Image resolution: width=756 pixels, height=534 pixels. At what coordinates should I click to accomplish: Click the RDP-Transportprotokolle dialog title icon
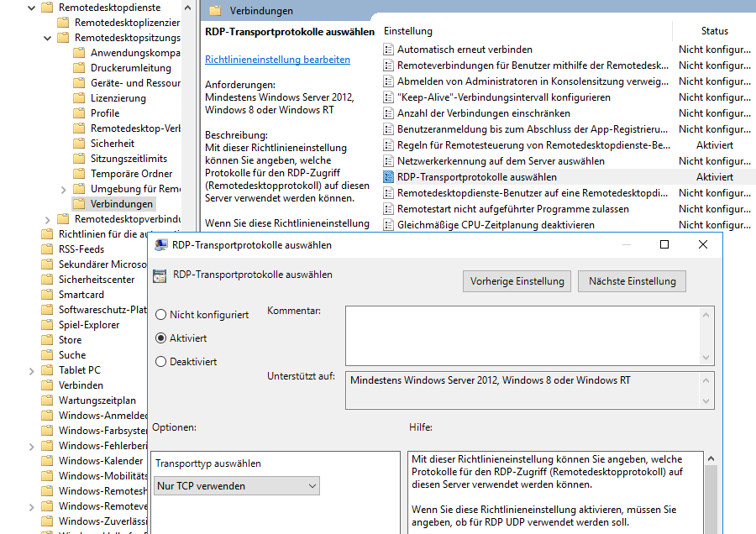(x=160, y=245)
